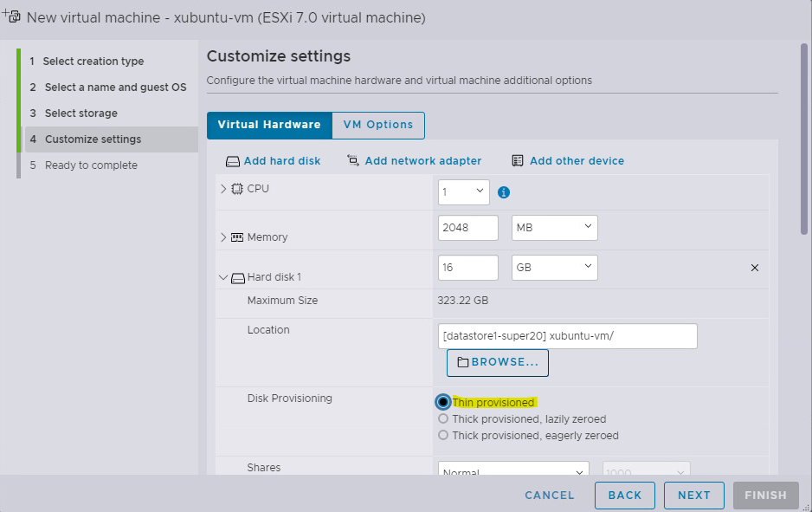
Task: Click the Add network adapter icon
Action: [353, 160]
